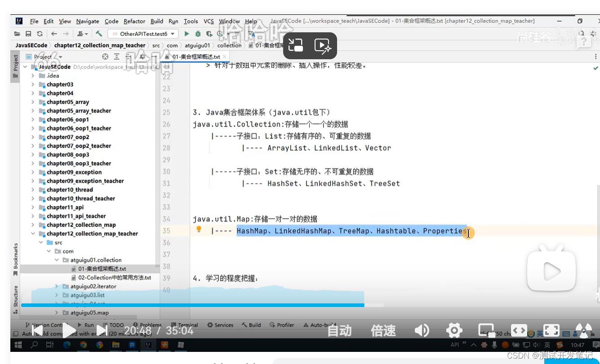Open the Terminal tool window
The image size is (600, 364).
[184, 325]
